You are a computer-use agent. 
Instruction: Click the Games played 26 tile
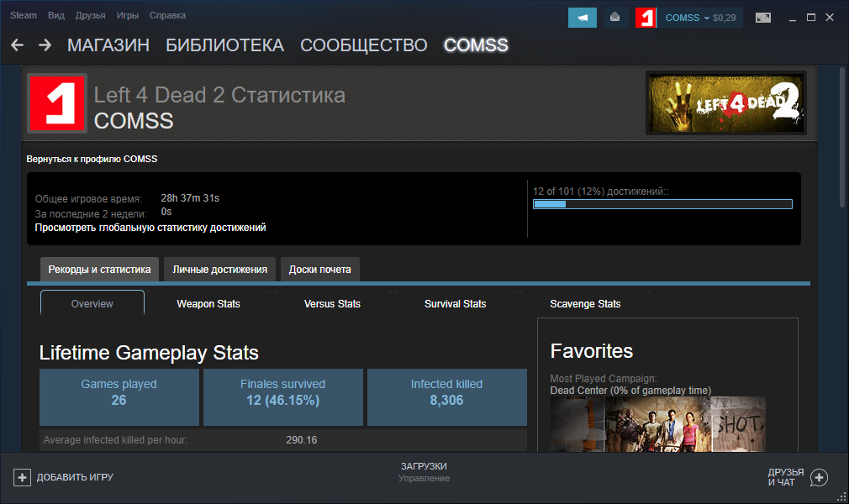(119, 397)
